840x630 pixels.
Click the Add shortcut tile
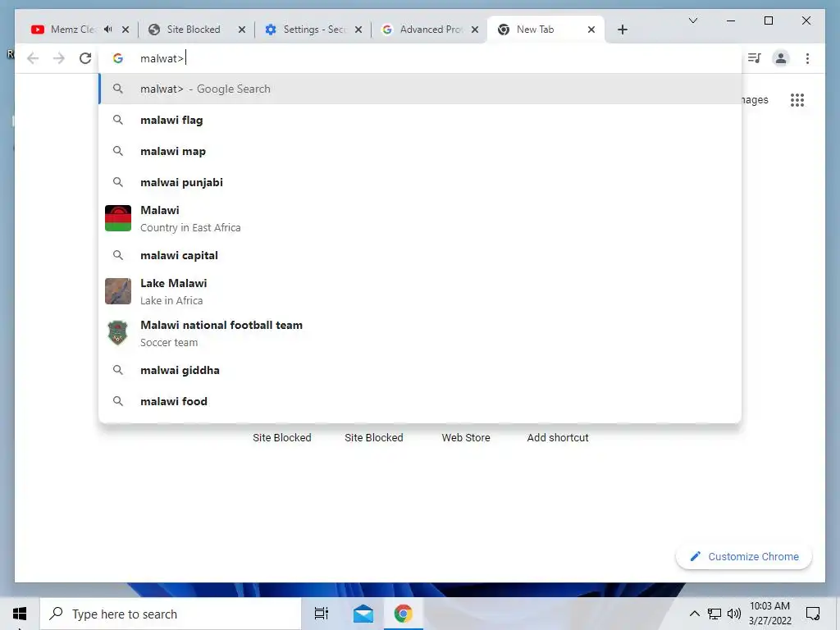[558, 438]
